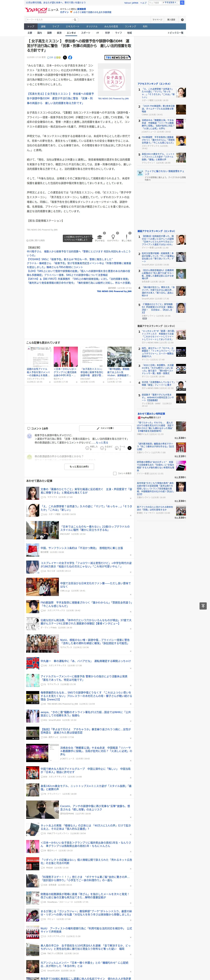
Task: Share first comment on X
Action: [x=130, y=448]
